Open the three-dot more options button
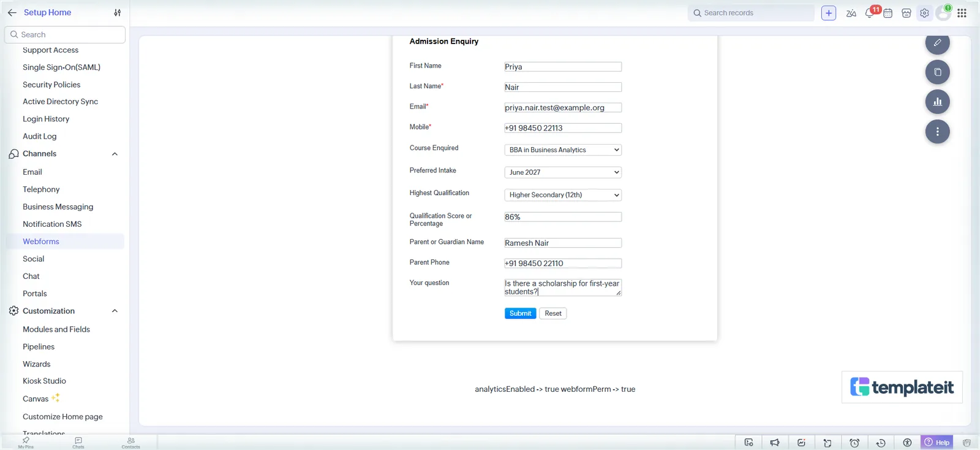 tap(937, 131)
